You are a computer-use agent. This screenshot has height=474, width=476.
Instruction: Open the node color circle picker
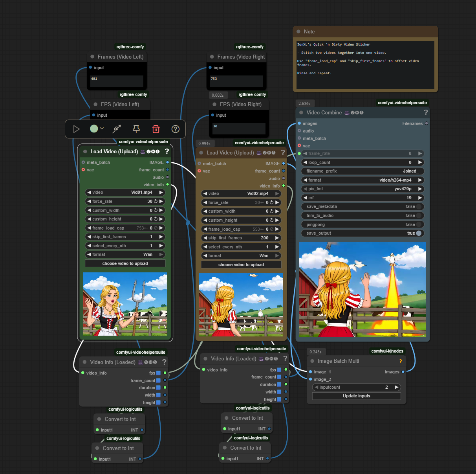(97, 129)
